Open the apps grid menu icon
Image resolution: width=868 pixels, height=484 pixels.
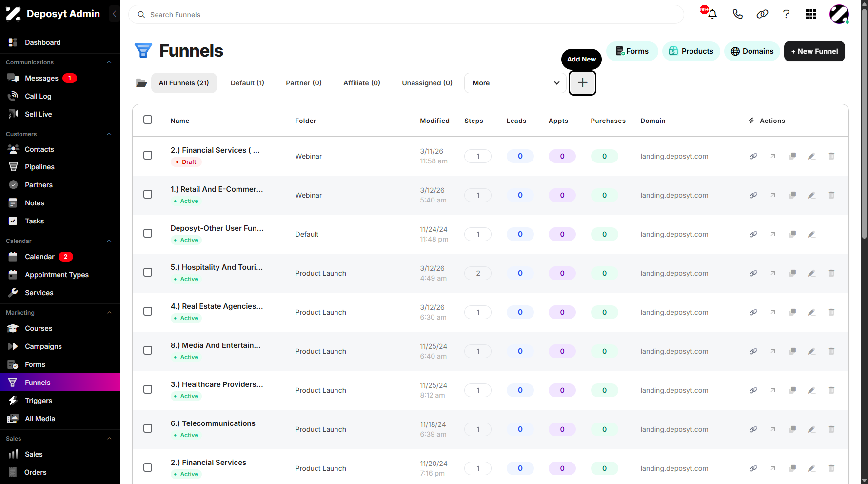(x=811, y=14)
